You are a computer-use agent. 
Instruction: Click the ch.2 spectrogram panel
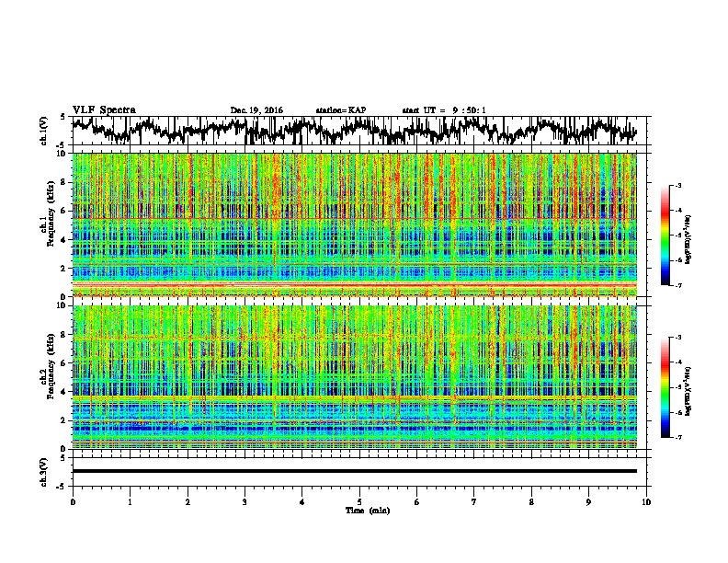(354, 377)
